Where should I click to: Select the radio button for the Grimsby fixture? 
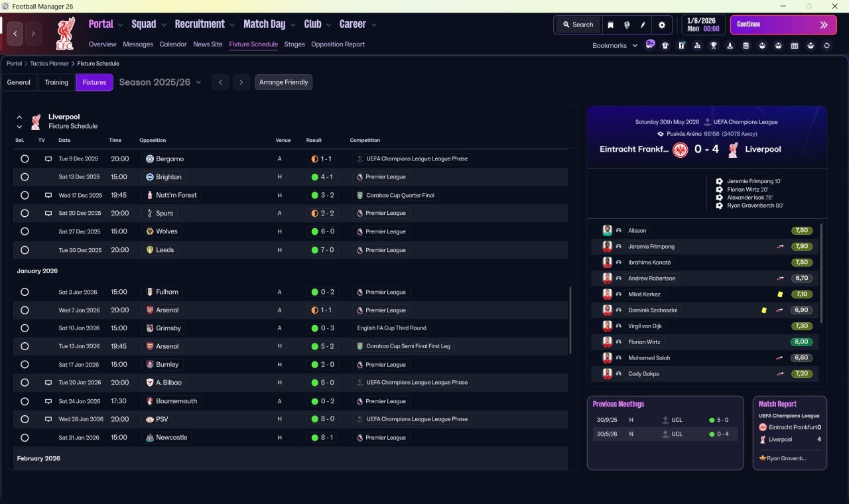click(x=25, y=328)
